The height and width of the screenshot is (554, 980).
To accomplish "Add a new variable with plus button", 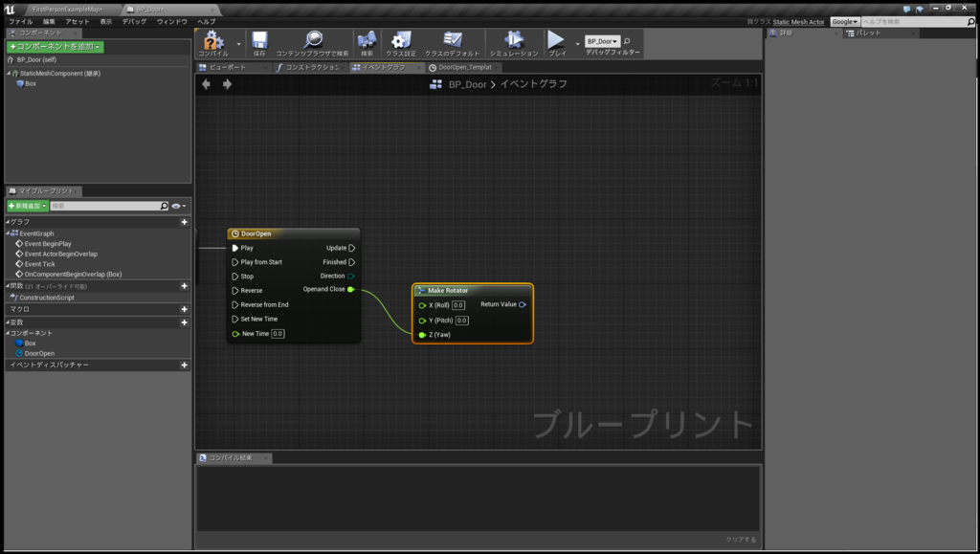I will [185, 322].
